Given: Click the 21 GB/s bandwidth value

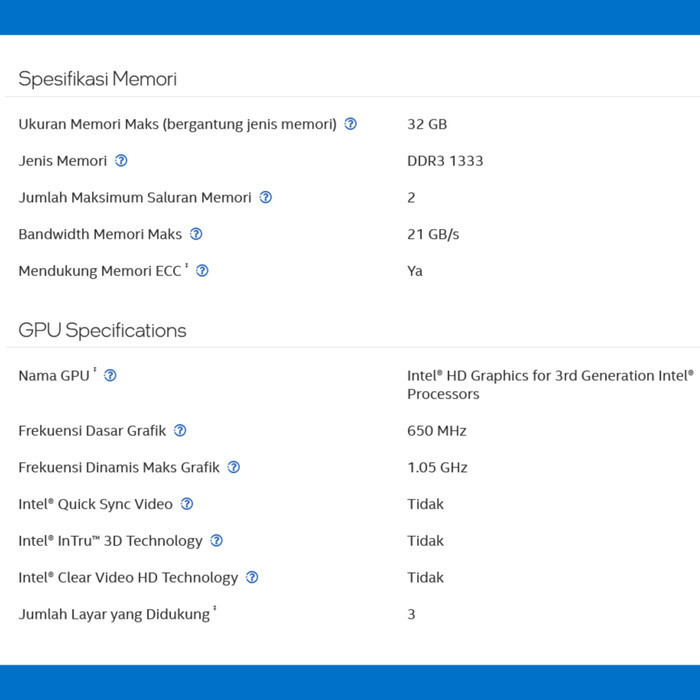Looking at the screenshot, I should (x=433, y=234).
